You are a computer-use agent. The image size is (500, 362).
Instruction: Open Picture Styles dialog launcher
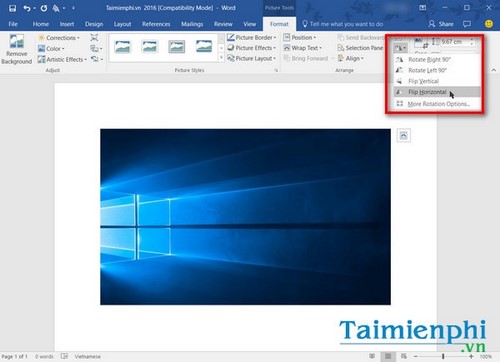(276, 70)
